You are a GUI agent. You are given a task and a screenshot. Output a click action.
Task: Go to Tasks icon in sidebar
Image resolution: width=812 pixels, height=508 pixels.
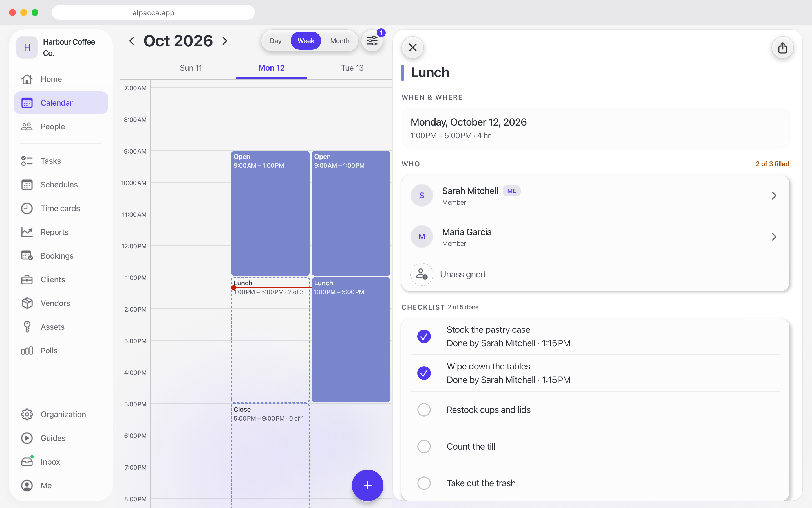tap(27, 161)
